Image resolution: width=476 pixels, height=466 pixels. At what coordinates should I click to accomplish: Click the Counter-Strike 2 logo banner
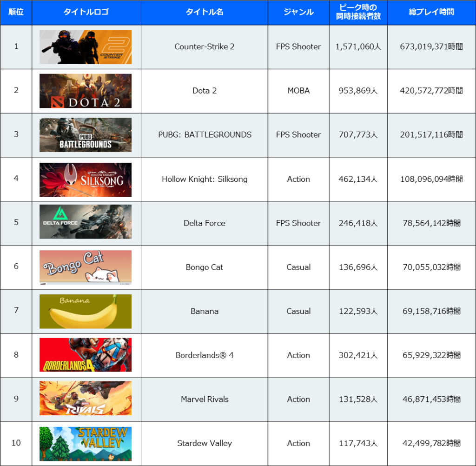86,47
